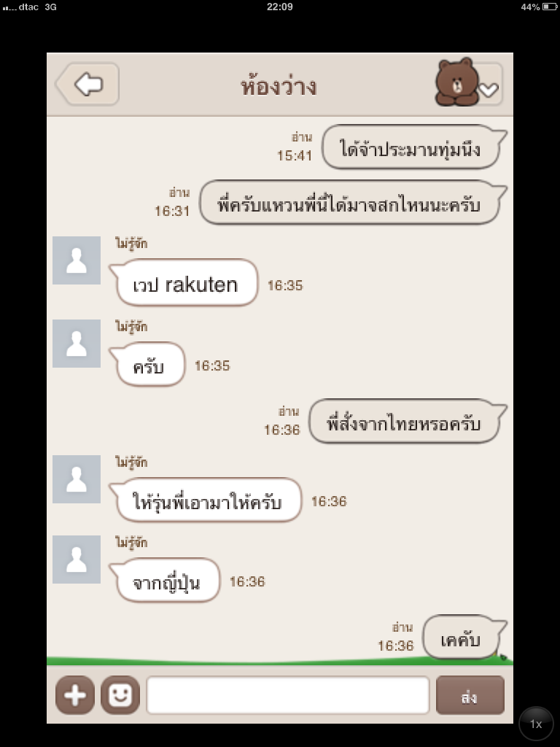Open avatar beside ให้รุ่นพี่เอามาให้ครับ message
The image size is (560, 747).
[76, 479]
